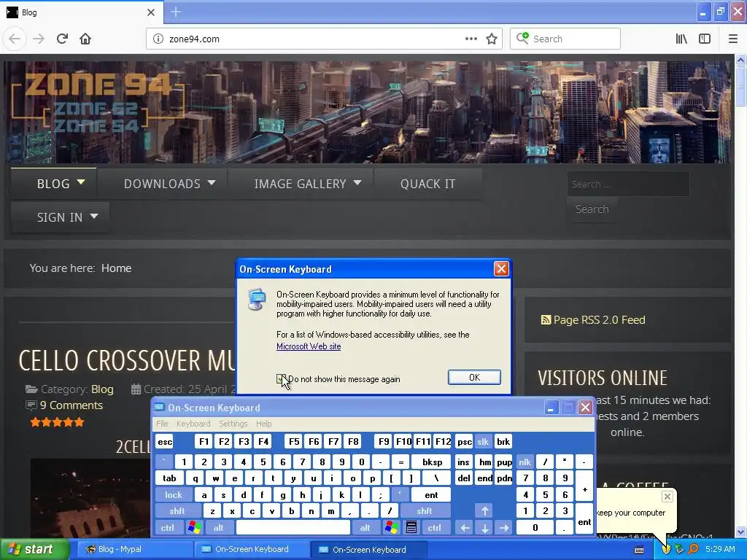
Task: Close the security balloon notification
Action: pos(667,497)
